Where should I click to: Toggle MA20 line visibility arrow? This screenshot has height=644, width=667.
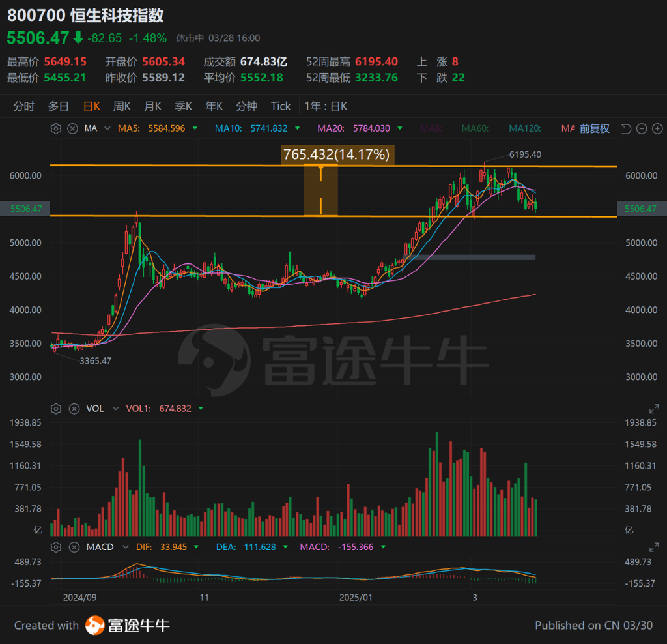(400, 128)
